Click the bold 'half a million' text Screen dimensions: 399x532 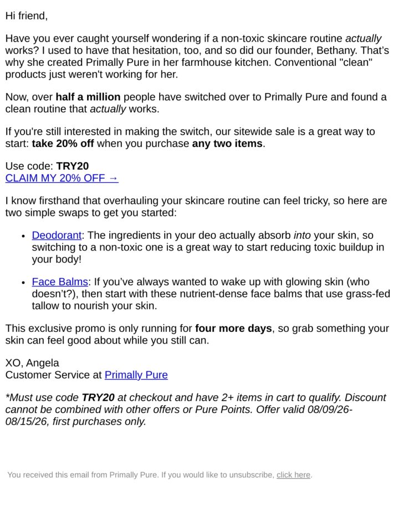(88, 96)
